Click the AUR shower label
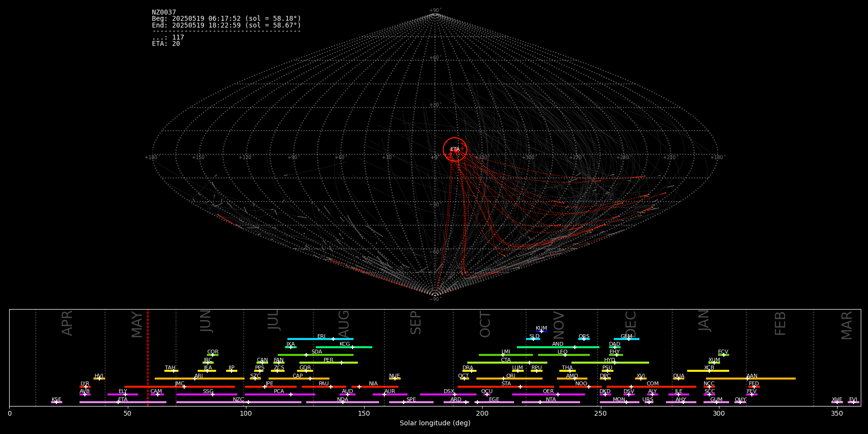 pyautogui.click(x=390, y=392)
